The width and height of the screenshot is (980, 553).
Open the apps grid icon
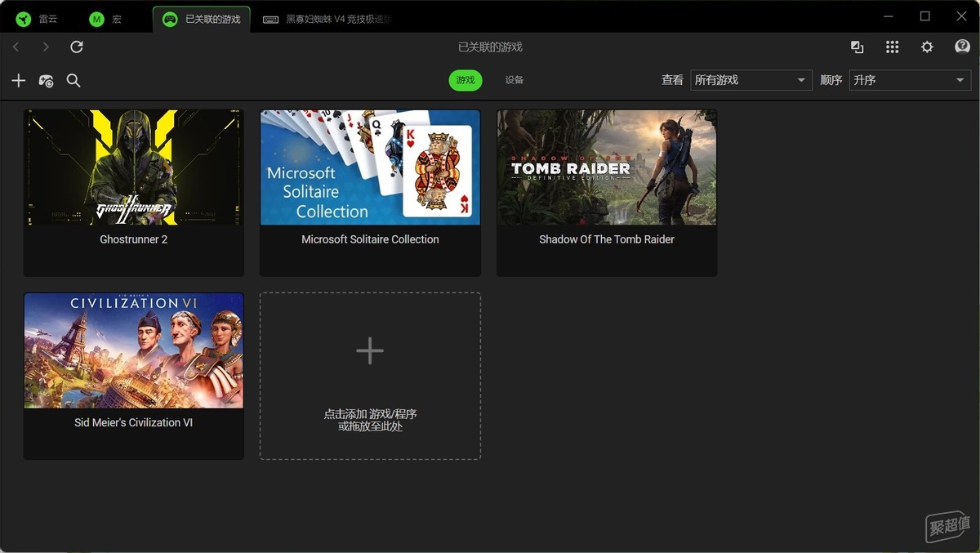(892, 47)
